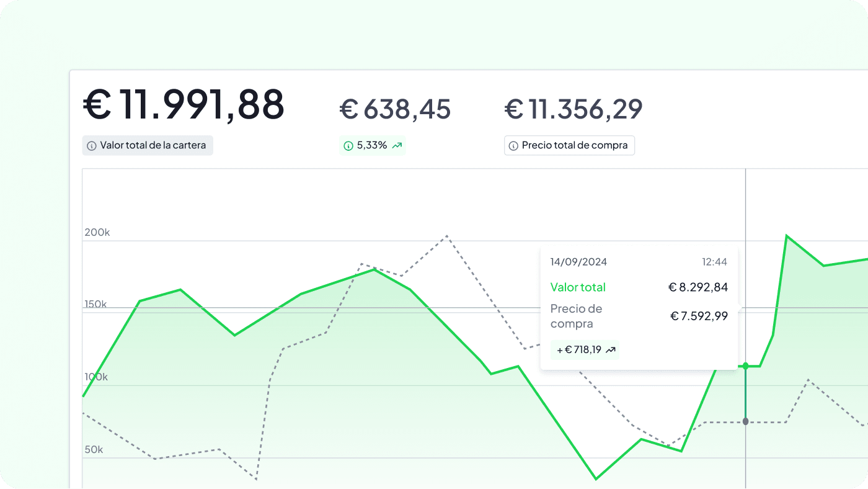Click the trend arrow inside the +€718,19 badge
The width and height of the screenshot is (868, 489).
610,349
